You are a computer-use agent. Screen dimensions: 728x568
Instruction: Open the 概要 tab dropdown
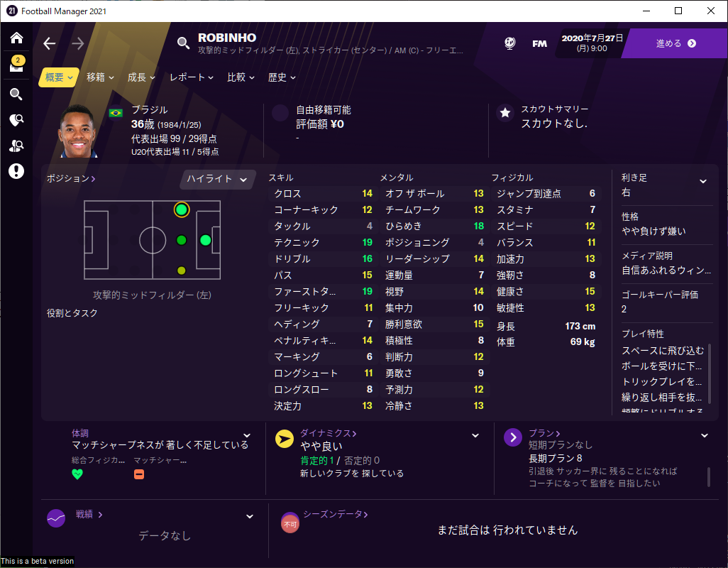click(x=59, y=77)
